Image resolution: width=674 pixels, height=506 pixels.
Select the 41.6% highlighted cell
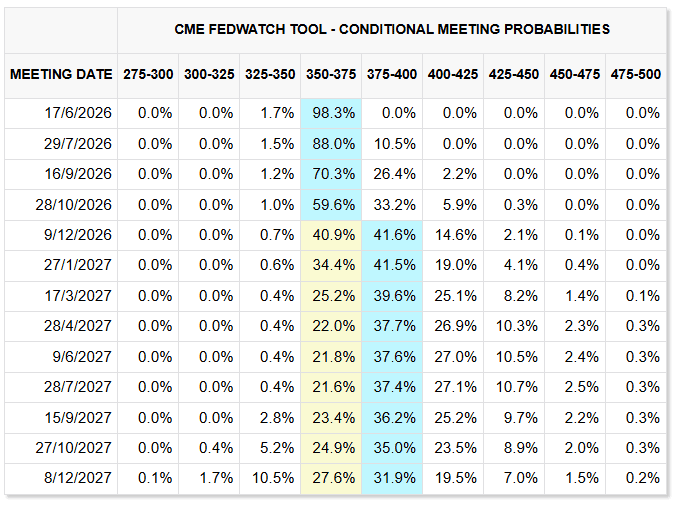392,235
